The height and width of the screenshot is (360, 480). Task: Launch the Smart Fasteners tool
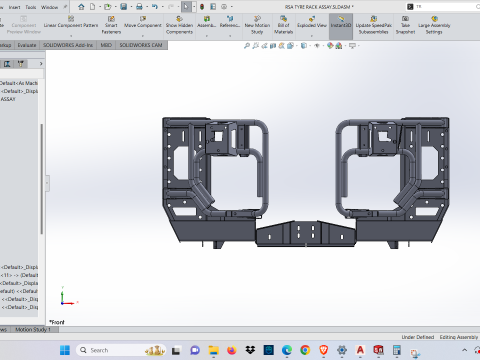click(x=111, y=25)
